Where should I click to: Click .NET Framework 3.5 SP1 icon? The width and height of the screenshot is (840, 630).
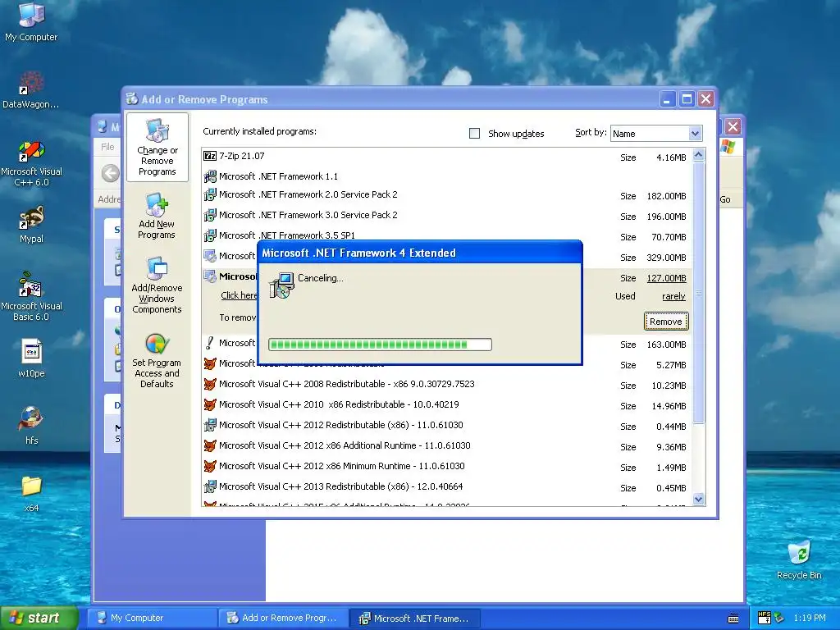(210, 235)
